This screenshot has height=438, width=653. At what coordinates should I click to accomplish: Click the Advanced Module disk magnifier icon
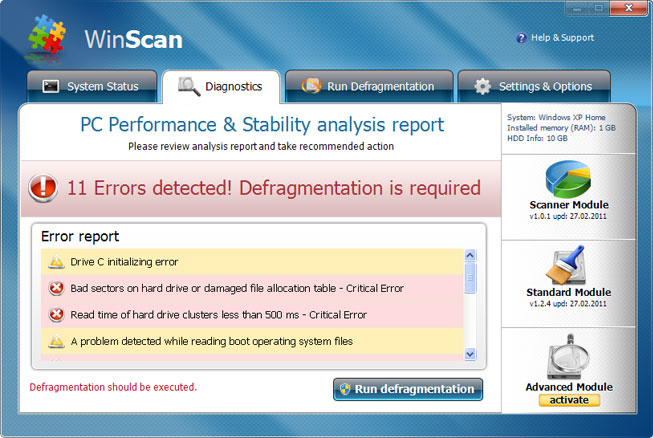point(568,356)
